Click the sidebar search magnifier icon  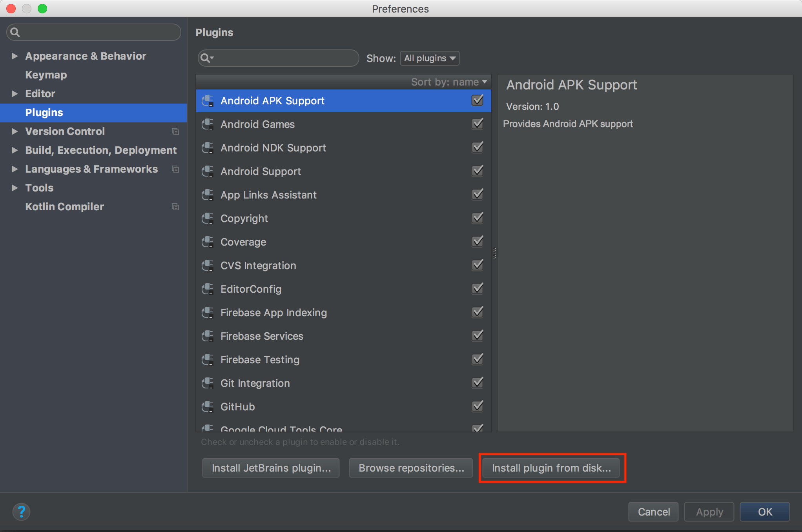coord(15,32)
